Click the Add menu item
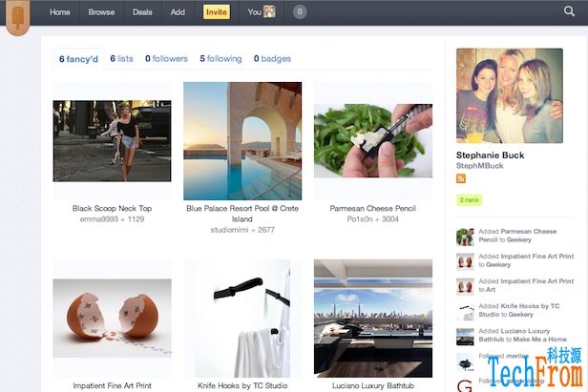 click(178, 12)
